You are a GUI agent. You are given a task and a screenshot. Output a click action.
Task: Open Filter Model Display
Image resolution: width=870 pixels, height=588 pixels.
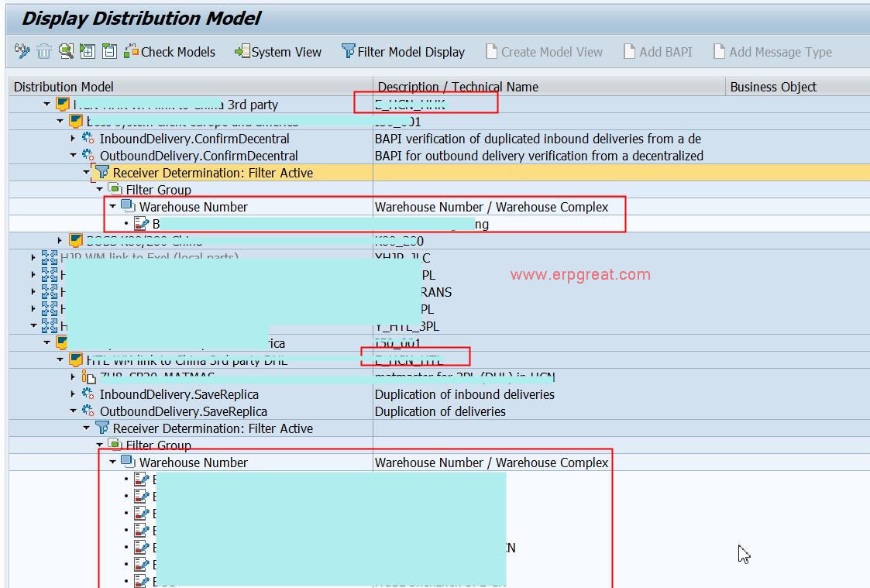[404, 52]
